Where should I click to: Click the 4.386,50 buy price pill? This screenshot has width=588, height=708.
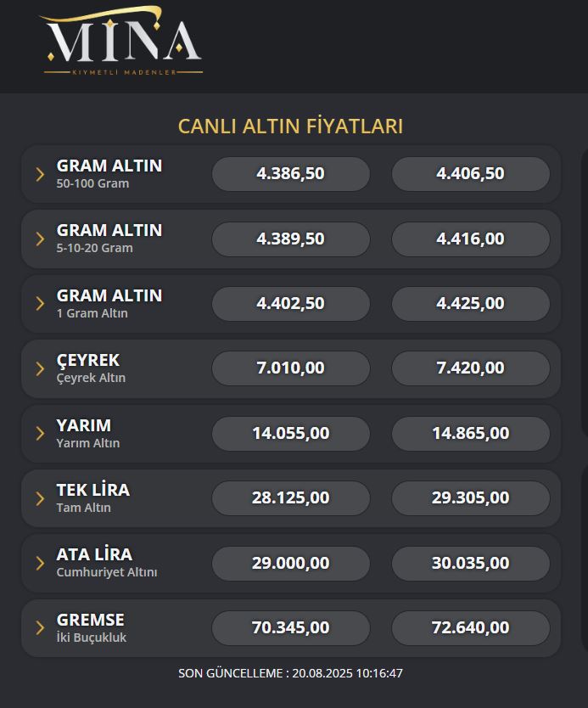pyautogui.click(x=290, y=173)
